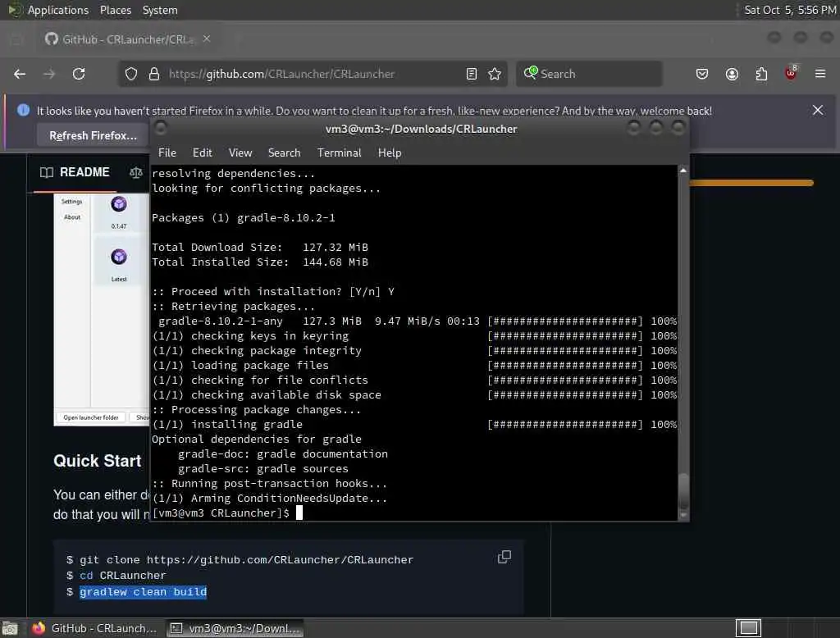Click workspace switcher in bottom panel
840x638 pixels.
pos(748,628)
